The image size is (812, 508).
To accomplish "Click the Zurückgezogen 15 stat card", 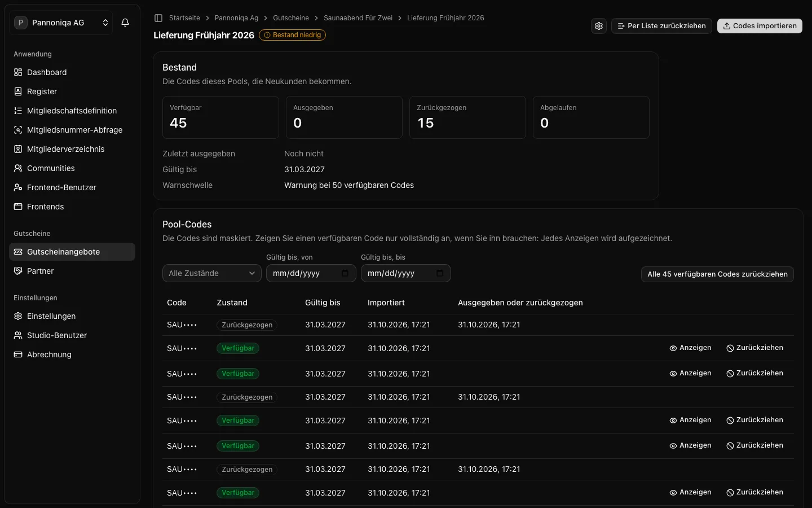I will pos(467,117).
